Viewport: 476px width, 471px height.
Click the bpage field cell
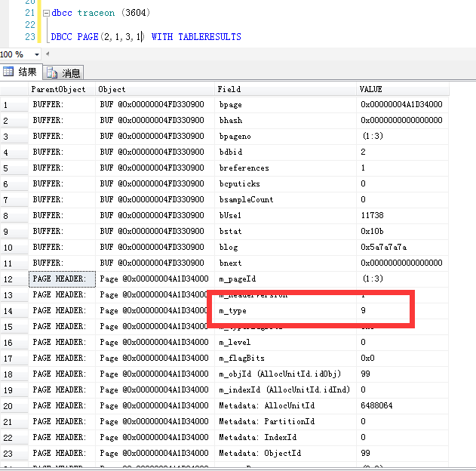coord(285,105)
